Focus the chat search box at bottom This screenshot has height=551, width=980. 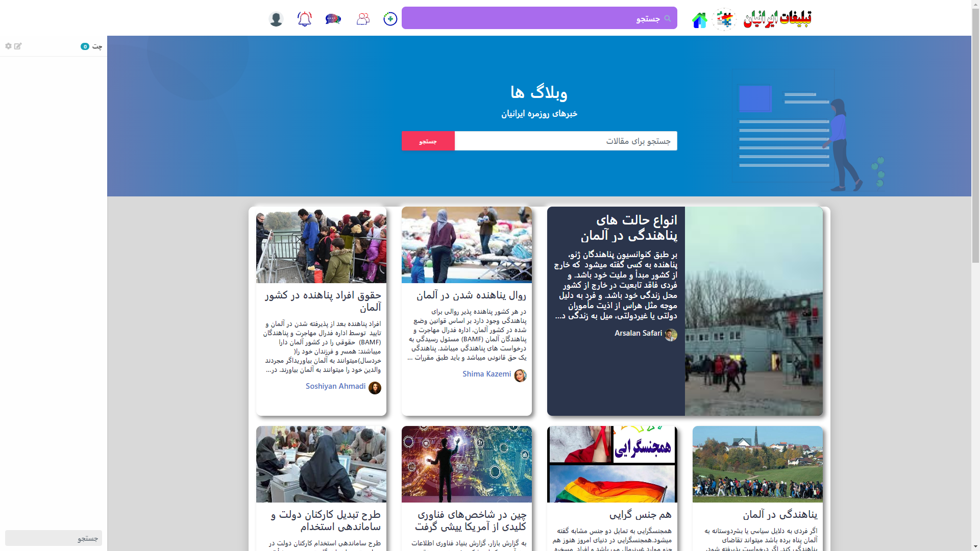click(54, 538)
